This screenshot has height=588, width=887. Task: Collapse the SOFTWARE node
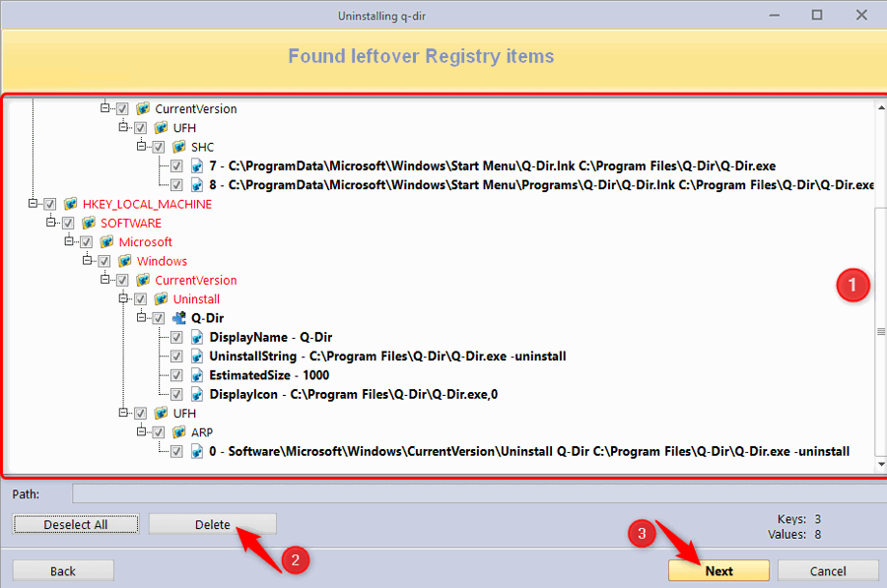coord(51,223)
